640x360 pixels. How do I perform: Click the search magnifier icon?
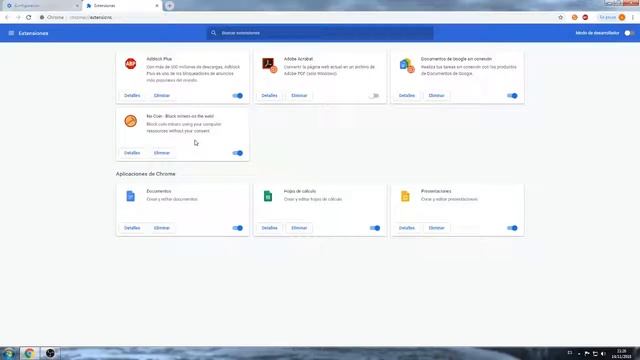point(213,33)
